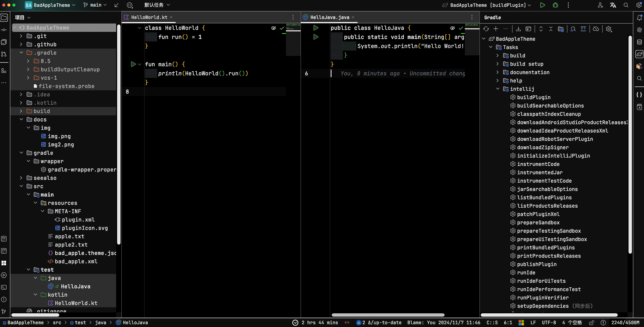644x327 pixels.
Task: Open the Problems tool window icon
Action: click(x=4, y=299)
